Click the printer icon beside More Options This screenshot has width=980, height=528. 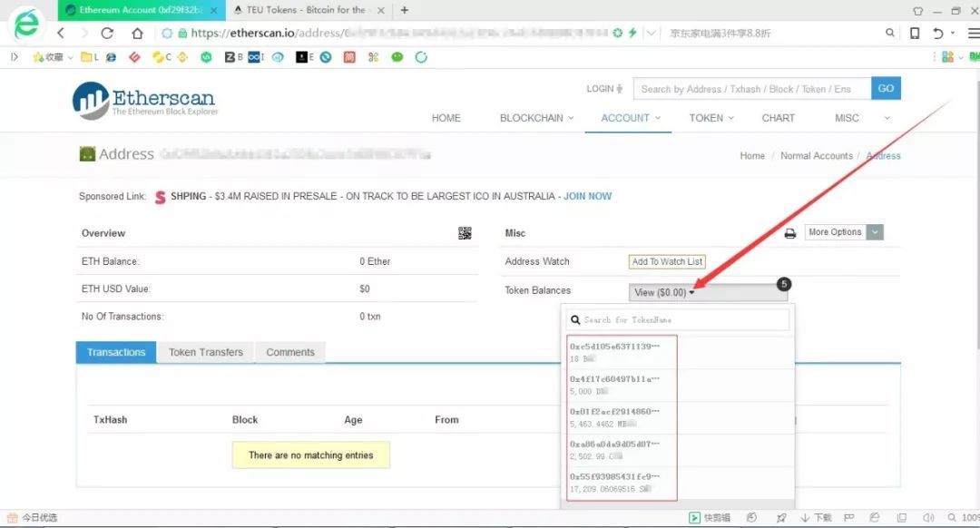pyautogui.click(x=789, y=233)
